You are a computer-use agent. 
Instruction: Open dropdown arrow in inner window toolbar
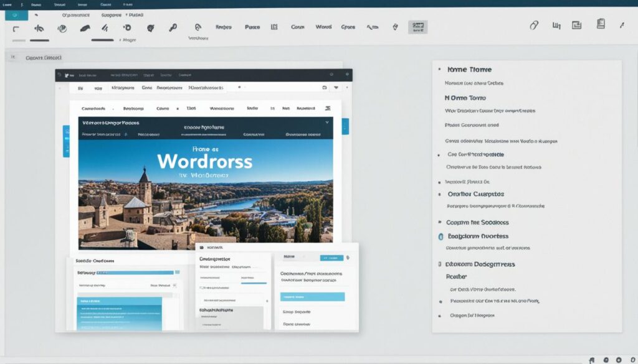click(x=336, y=87)
